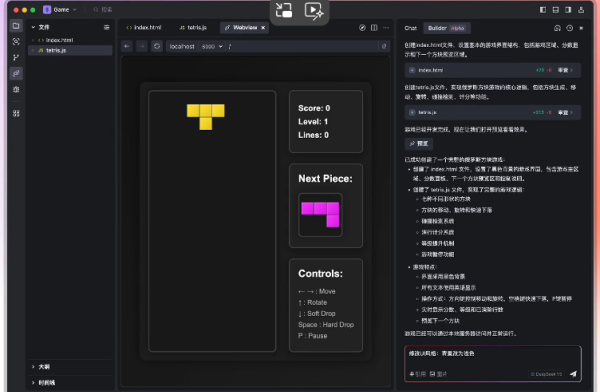The image size is (600, 392).
Task: Click the search field in title bar
Action: [x=103, y=10]
